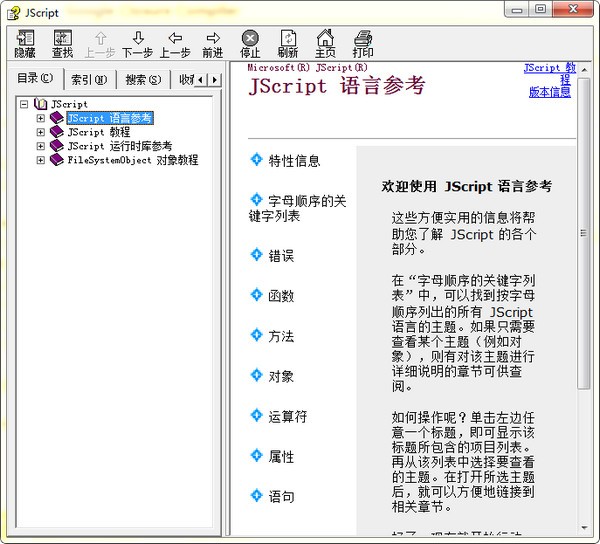600x544 pixels.
Task: Click the 隐藏 (Hide) toolbar icon
Action: (25, 38)
